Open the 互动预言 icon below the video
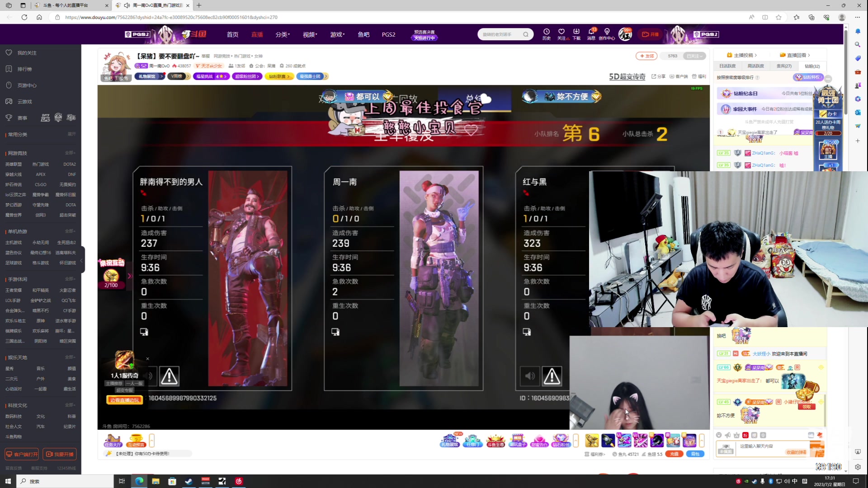Viewport: 868px width, 488px height. [x=136, y=440]
